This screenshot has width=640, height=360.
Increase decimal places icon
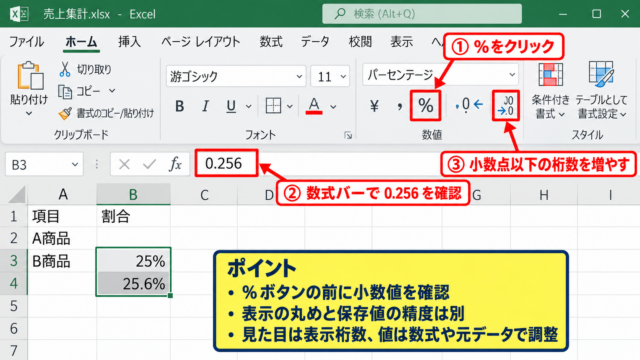[506, 106]
